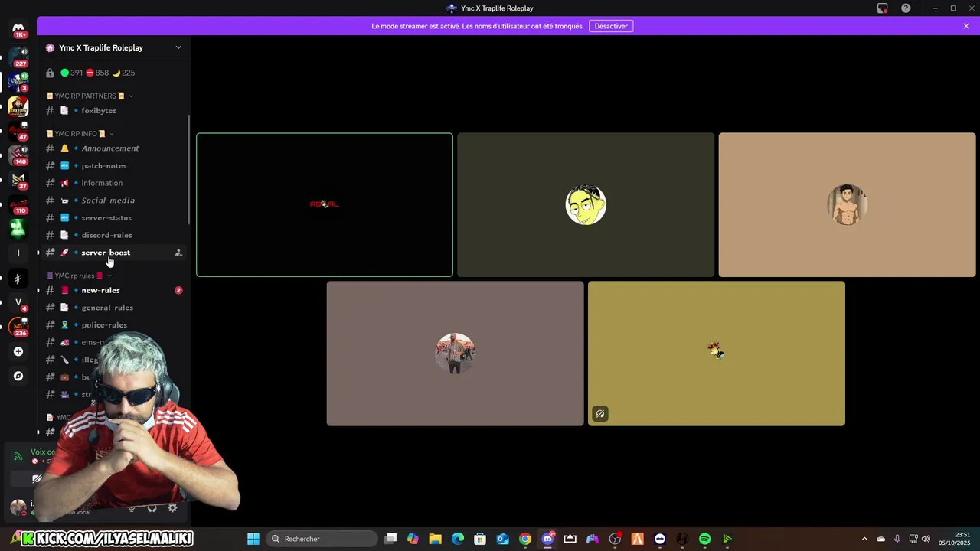Viewport: 980px width, 551px height.
Task: Open the information channel
Action: [x=113, y=183]
